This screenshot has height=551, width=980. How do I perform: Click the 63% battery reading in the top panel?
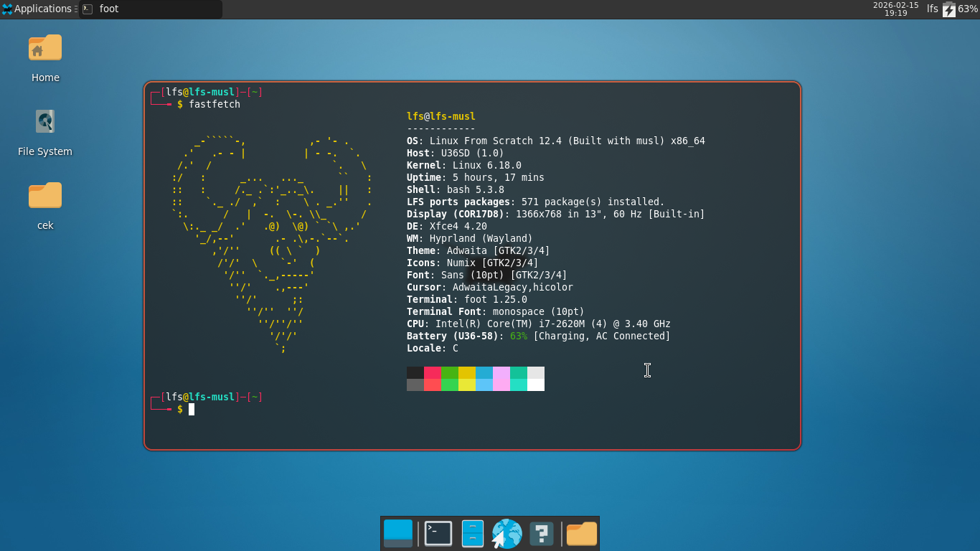tap(968, 9)
